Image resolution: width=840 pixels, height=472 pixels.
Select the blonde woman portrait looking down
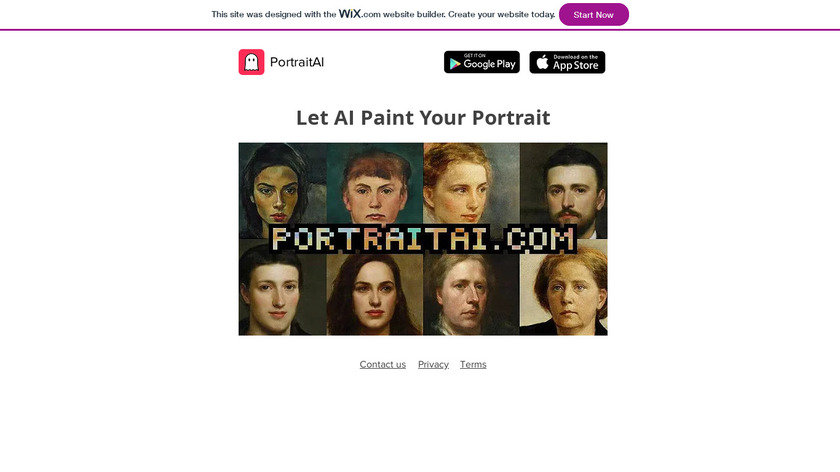point(471,183)
